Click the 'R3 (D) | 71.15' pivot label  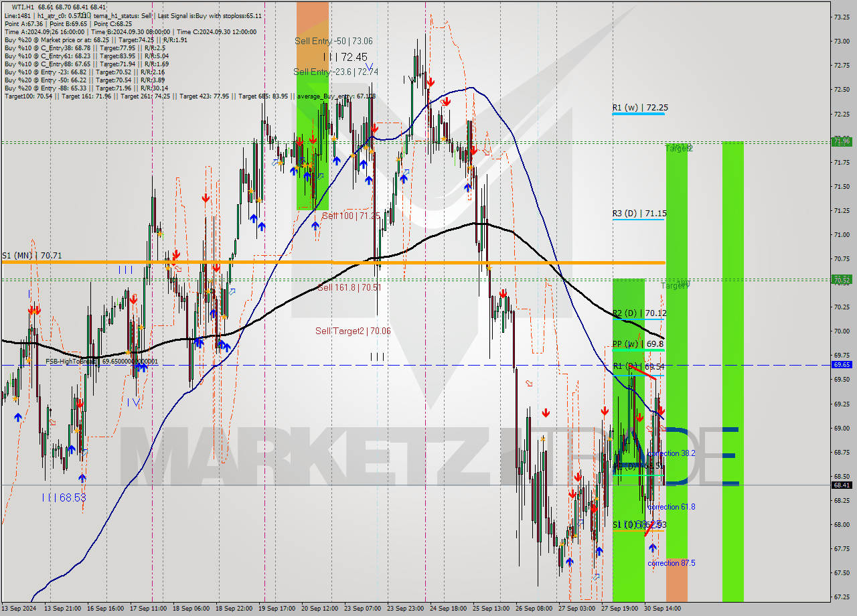point(639,214)
